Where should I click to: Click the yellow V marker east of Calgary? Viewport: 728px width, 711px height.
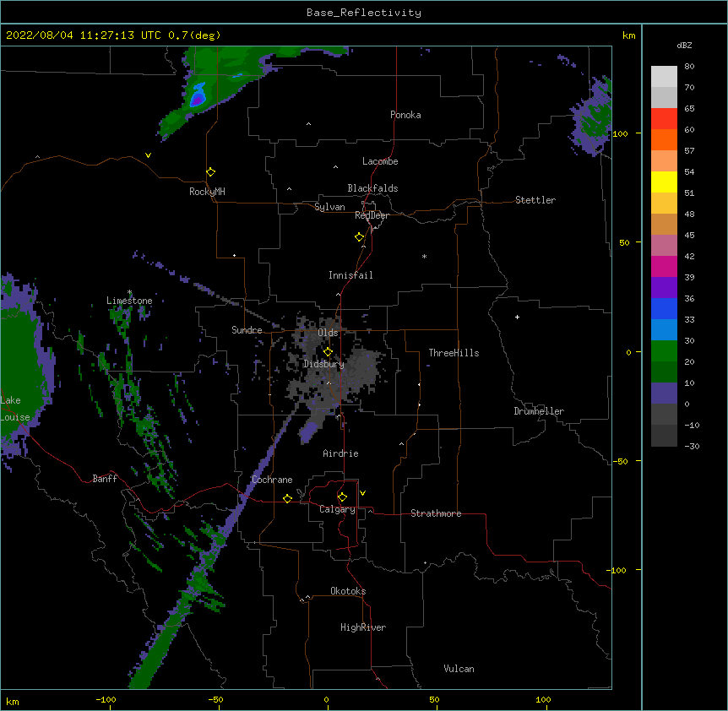[362, 493]
